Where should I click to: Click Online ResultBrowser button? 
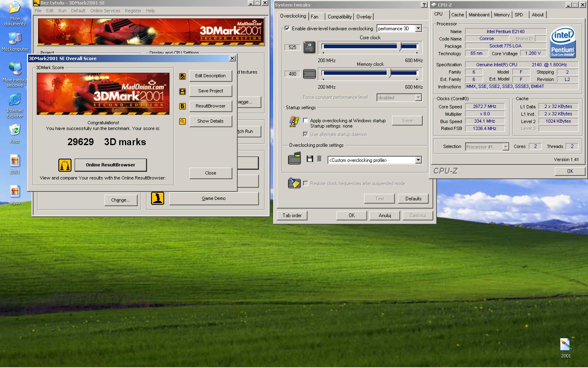111,165
